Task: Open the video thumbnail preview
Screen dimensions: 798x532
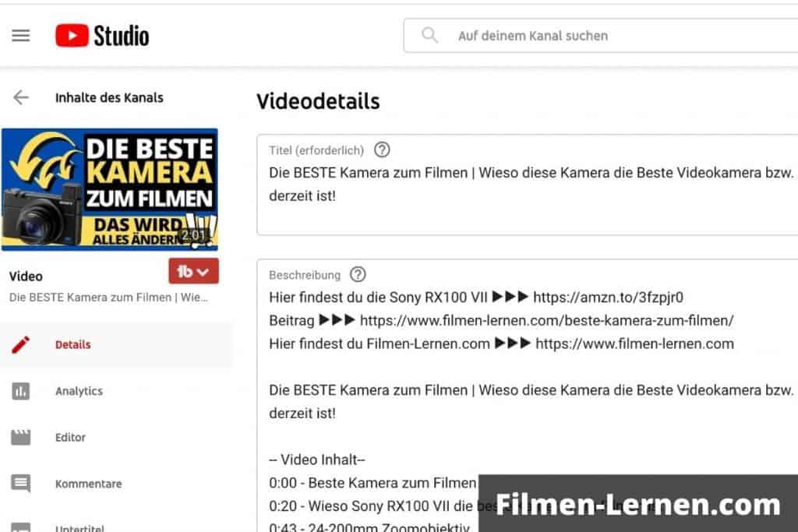Action: coord(110,189)
